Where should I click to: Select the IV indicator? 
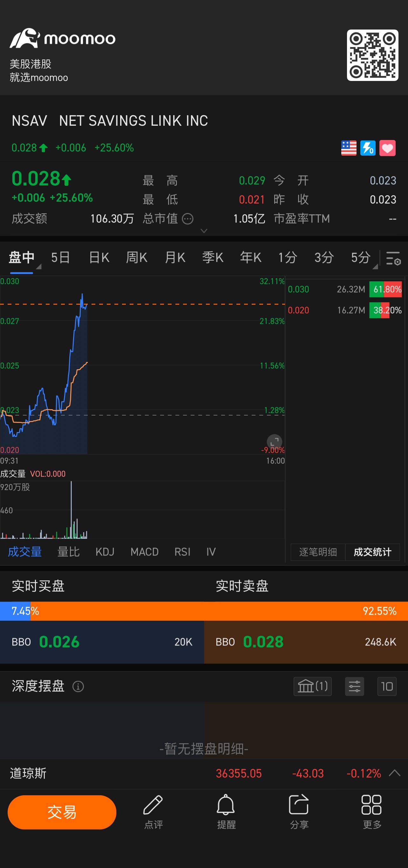pos(211,551)
